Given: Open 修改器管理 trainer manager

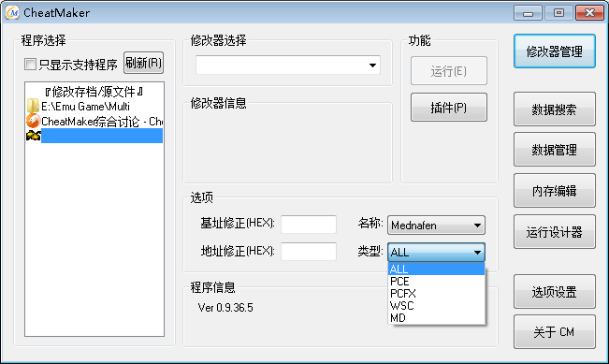Looking at the screenshot, I should pyautogui.click(x=554, y=51).
